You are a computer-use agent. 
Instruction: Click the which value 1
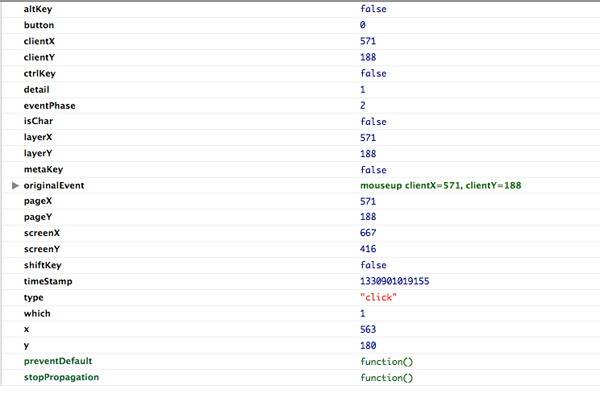tap(363, 313)
